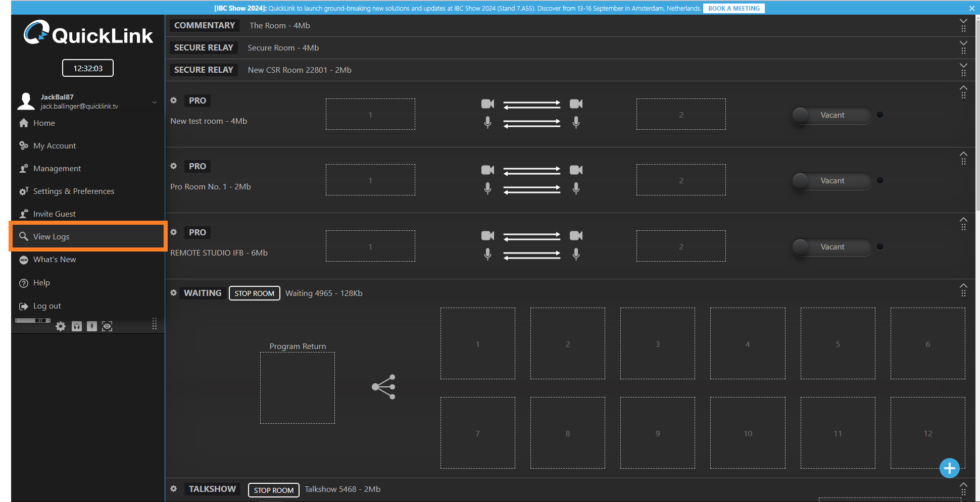Viewport: 980px width, 502px height.
Task: Adjust the ST audio level slider
Action: [33, 321]
